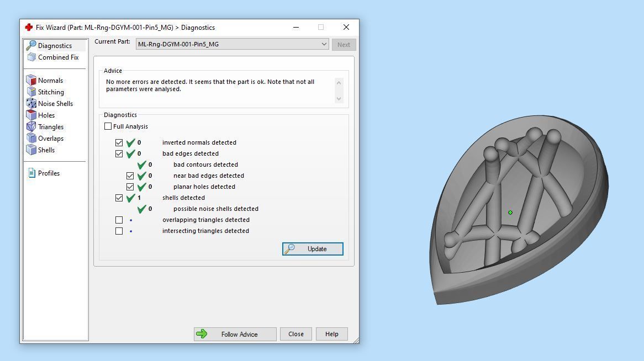
Task: Close the Fix Wizard window
Action: point(346,27)
